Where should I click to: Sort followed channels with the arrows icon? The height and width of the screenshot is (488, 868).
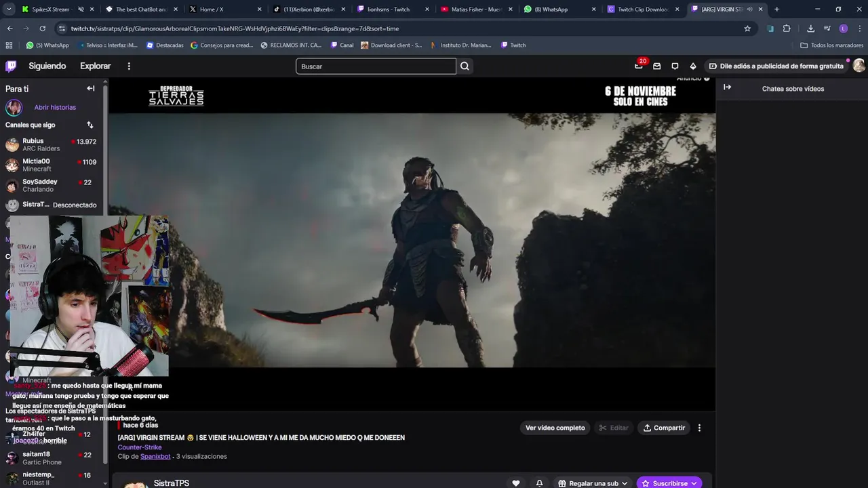[x=90, y=125]
